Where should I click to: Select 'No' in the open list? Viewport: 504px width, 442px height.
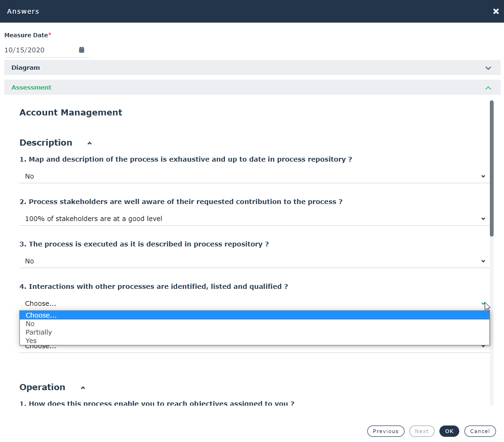30,324
